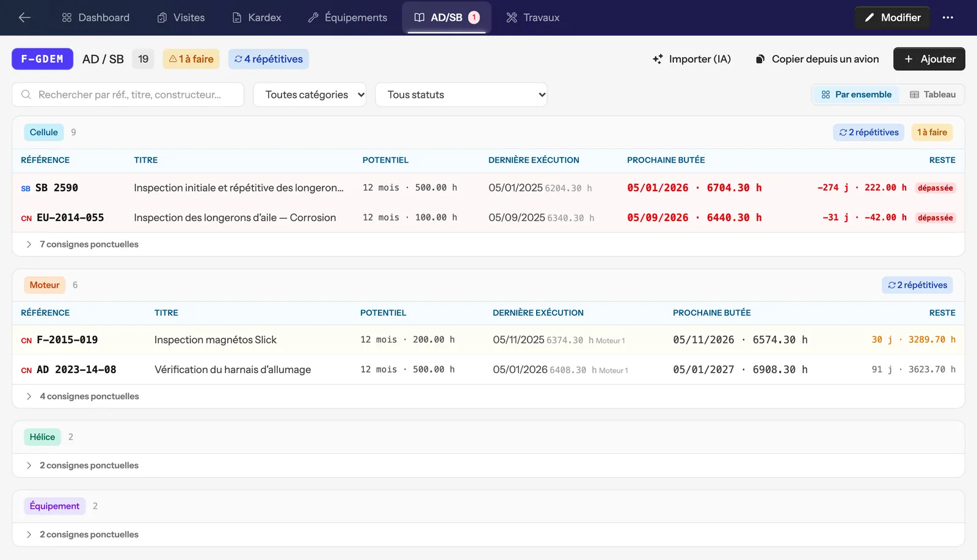Open the Toutes catégories dropdown
The width and height of the screenshot is (977, 560).
click(x=310, y=95)
